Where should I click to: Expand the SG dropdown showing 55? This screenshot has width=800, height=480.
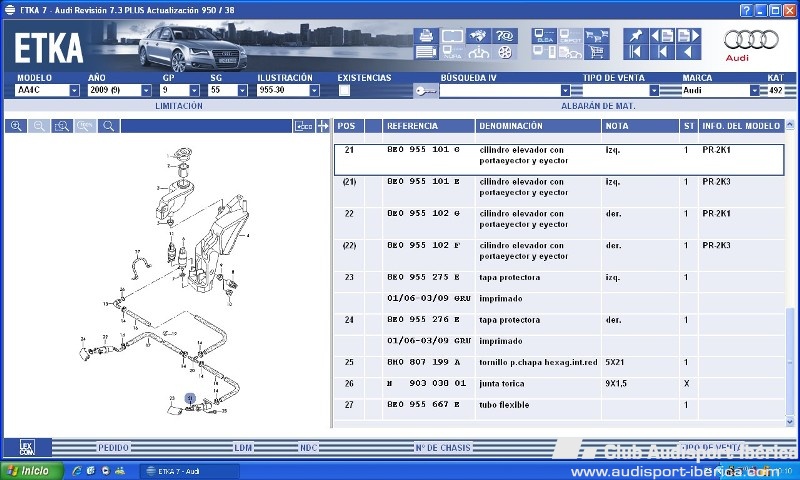coord(242,90)
